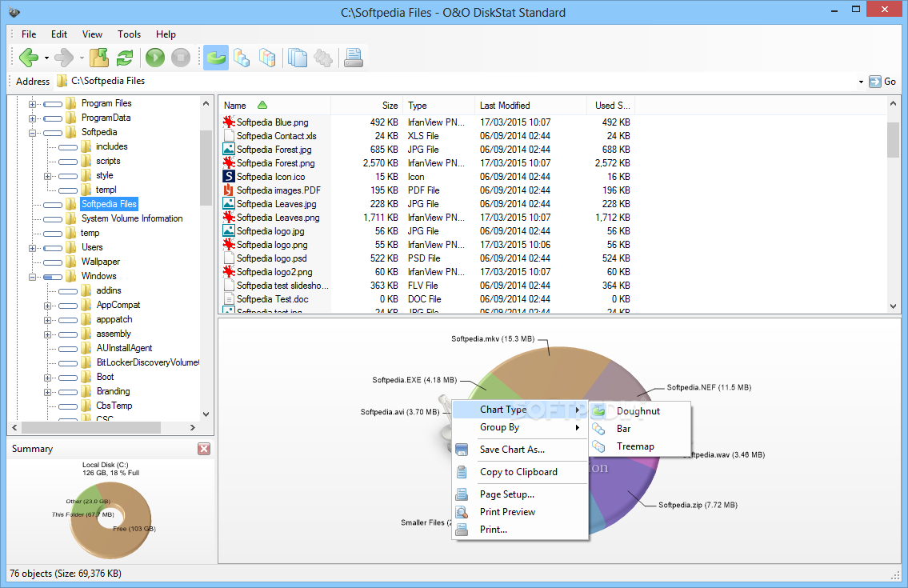Screen dimensions: 908x588
Task: Click the Softpedia Blue.png IrfanView icon
Action: click(x=229, y=122)
